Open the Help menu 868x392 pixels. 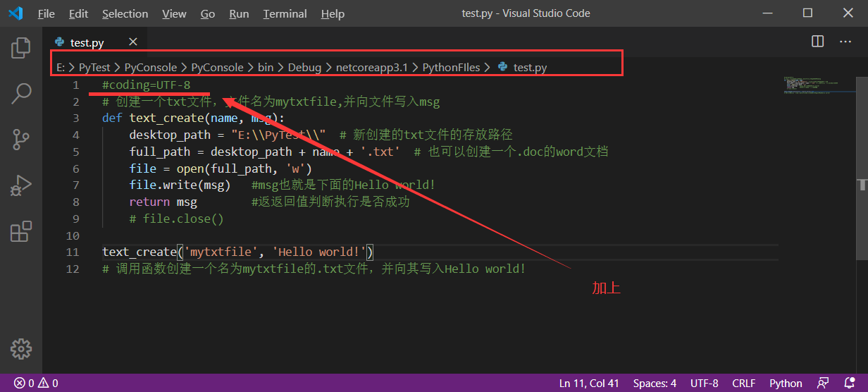pyautogui.click(x=333, y=13)
